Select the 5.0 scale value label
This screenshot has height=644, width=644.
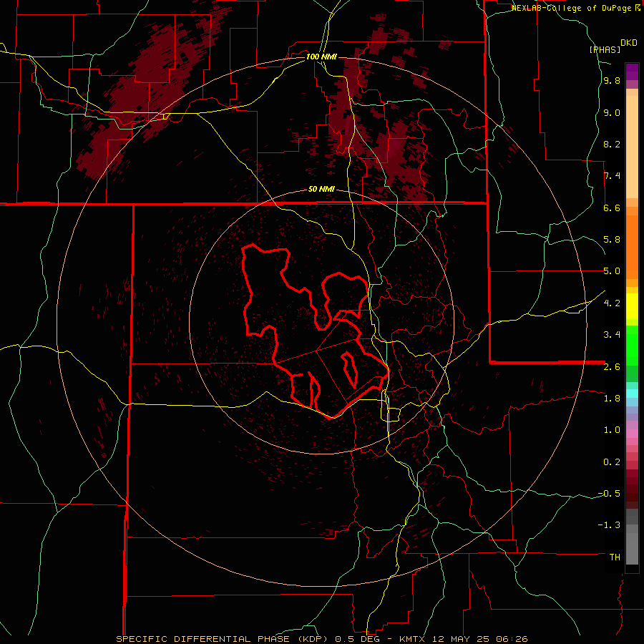[x=612, y=271]
